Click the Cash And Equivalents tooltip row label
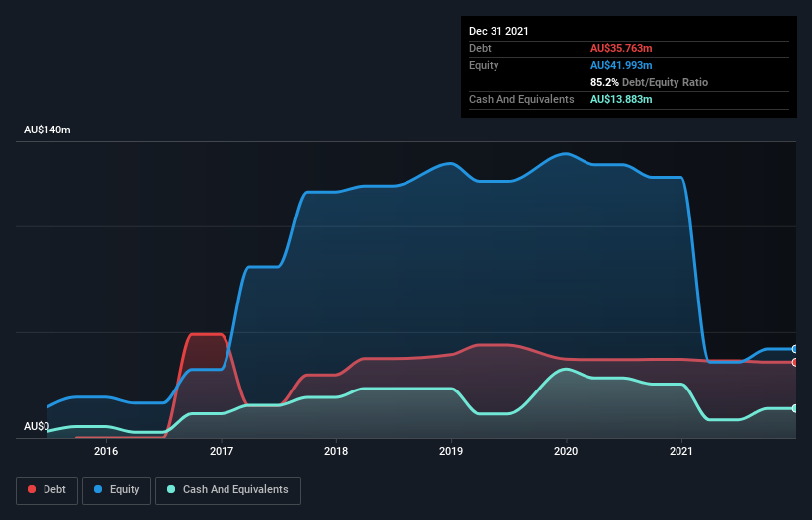 coord(521,99)
